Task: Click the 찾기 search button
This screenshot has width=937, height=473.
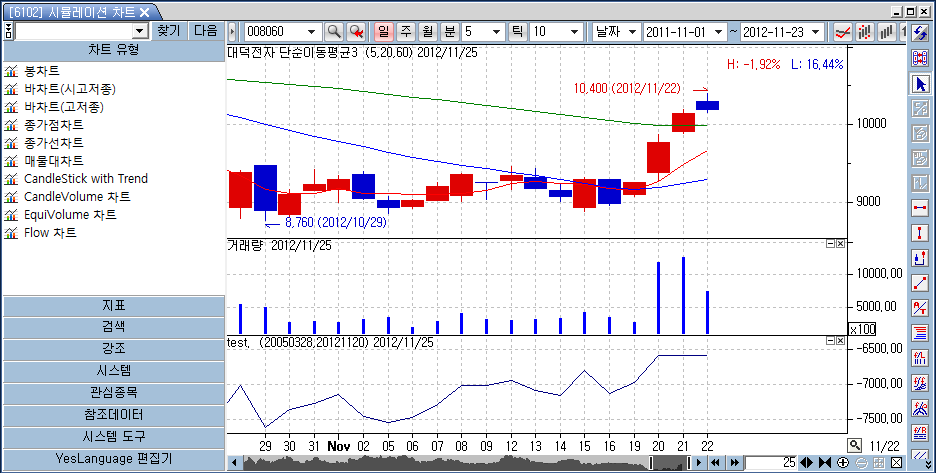Action: click(x=168, y=31)
